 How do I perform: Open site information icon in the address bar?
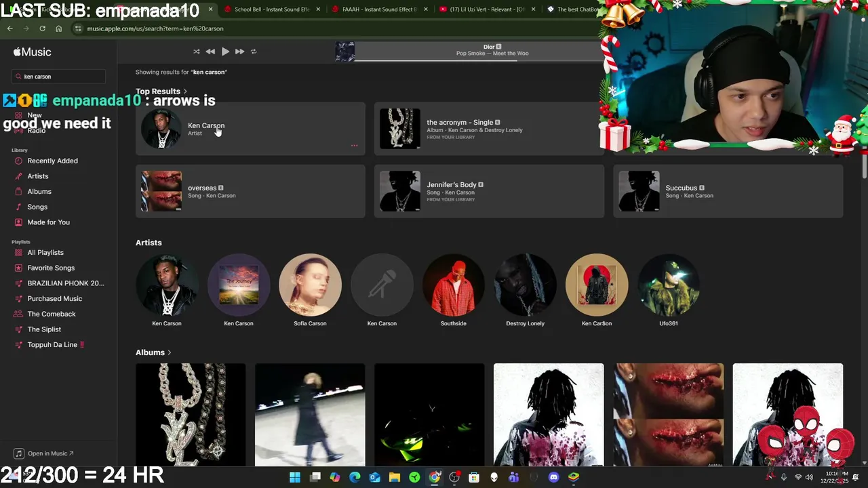pyautogui.click(x=78, y=28)
